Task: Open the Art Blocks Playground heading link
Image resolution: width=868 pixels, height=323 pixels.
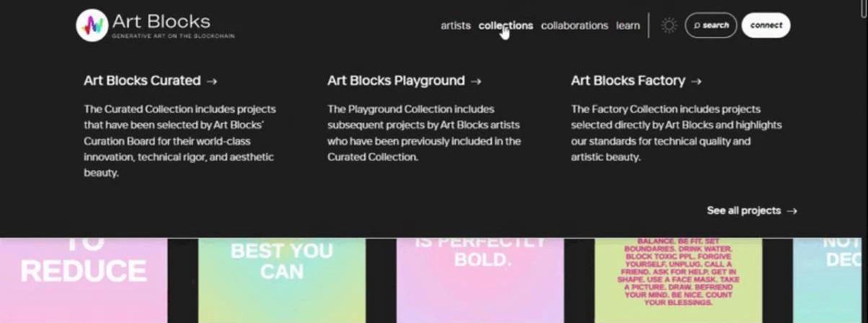Action: coord(396,81)
